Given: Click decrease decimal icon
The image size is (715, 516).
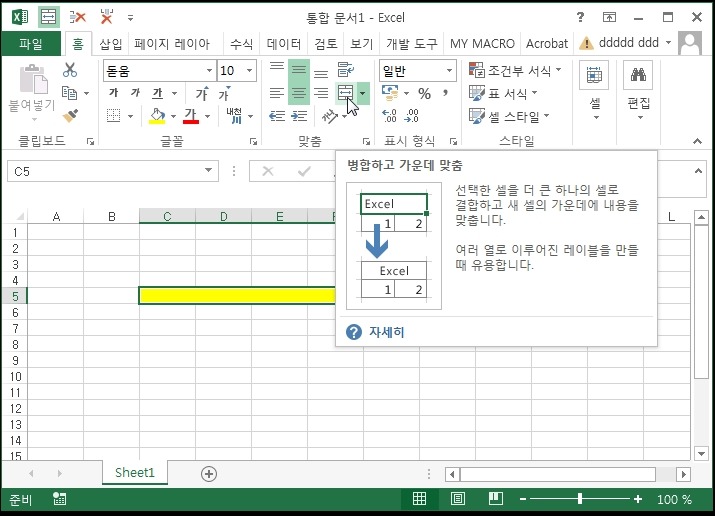Looking at the screenshot, I should coord(411,116).
